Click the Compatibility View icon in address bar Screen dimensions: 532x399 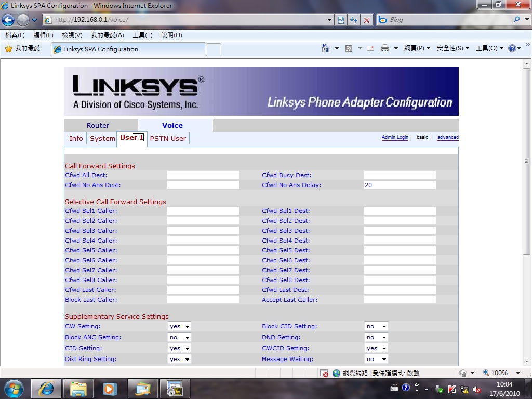(x=341, y=20)
